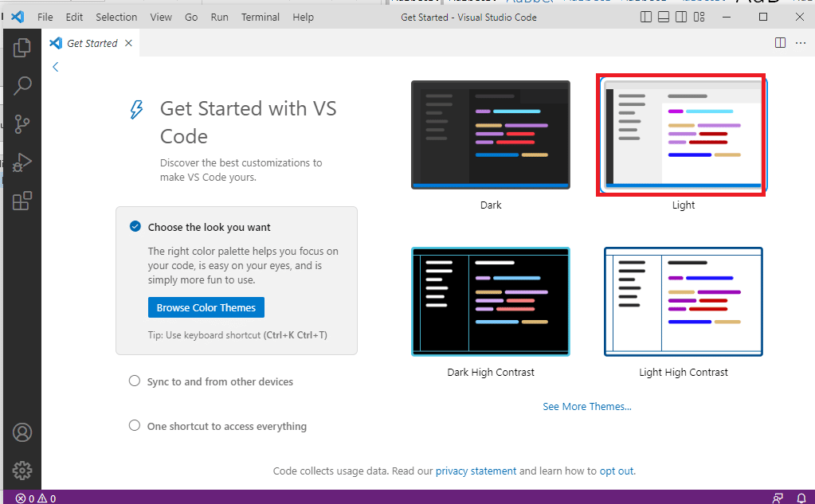The image size is (815, 504).
Task: Select the Get Started tab
Action: click(91, 43)
